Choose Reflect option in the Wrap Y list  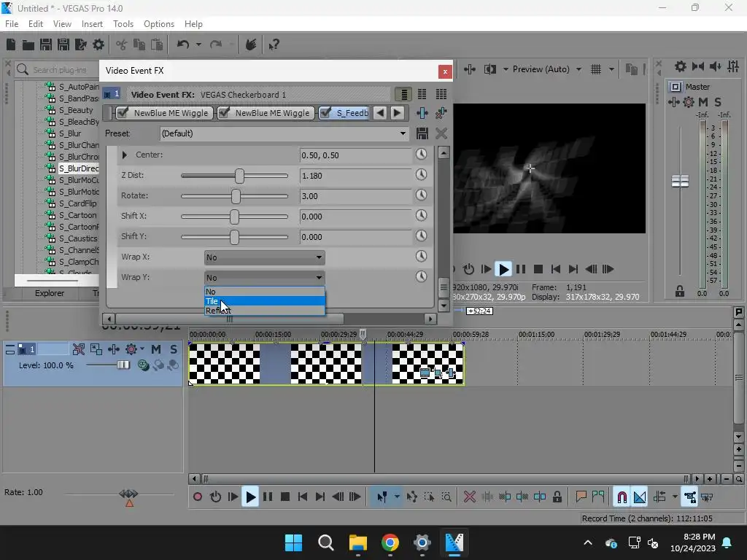point(264,311)
